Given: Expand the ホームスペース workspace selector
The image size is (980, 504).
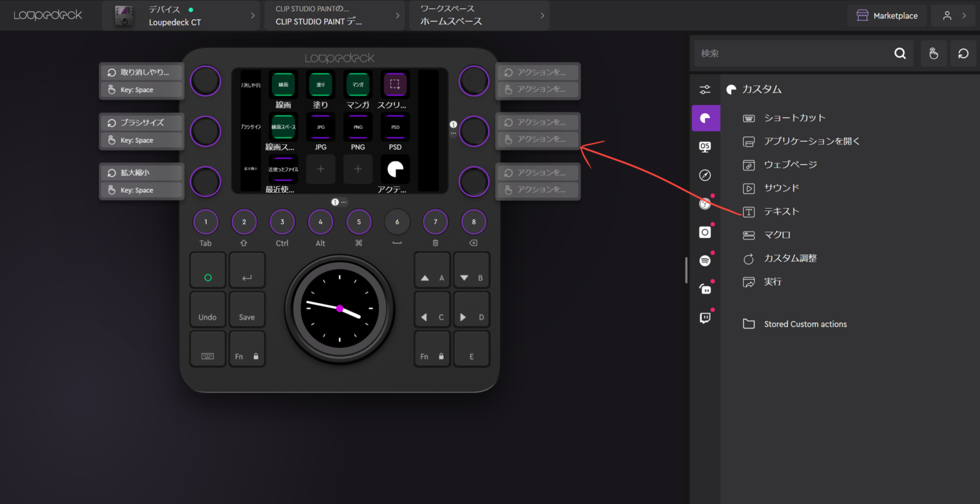Looking at the screenshot, I should pyautogui.click(x=479, y=15).
